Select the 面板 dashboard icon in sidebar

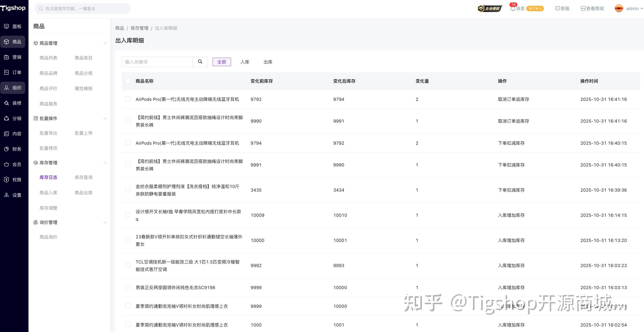[6, 26]
